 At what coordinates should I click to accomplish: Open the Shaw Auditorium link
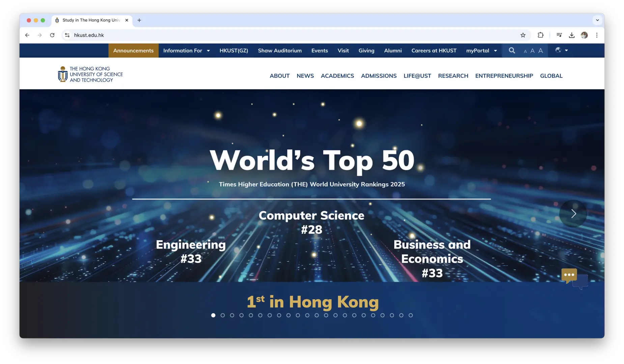click(x=280, y=51)
